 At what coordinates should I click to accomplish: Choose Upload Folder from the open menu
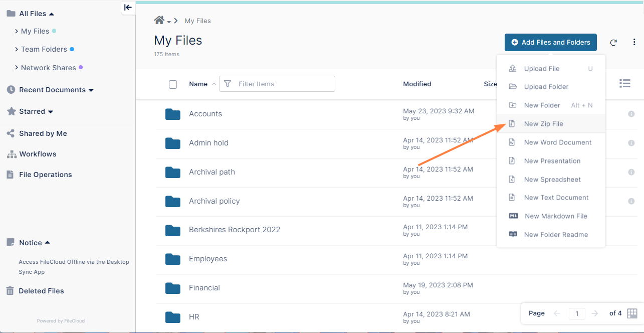[546, 87]
